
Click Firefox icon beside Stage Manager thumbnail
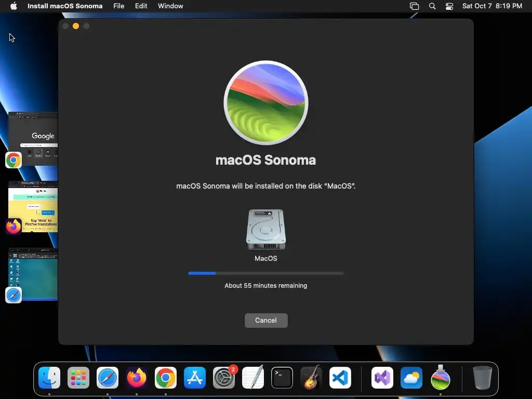[14, 227]
